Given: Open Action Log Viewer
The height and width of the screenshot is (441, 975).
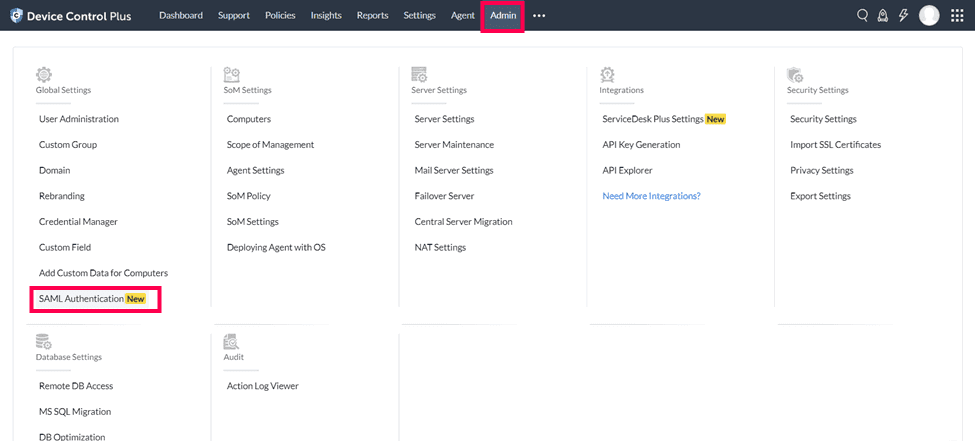Looking at the screenshot, I should point(262,386).
